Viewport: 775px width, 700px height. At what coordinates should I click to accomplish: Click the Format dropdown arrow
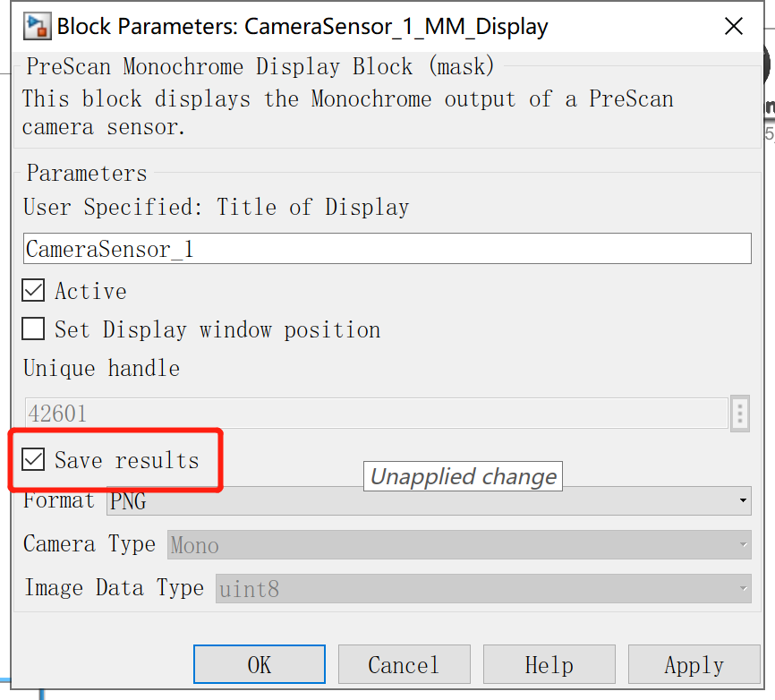pyautogui.click(x=743, y=500)
